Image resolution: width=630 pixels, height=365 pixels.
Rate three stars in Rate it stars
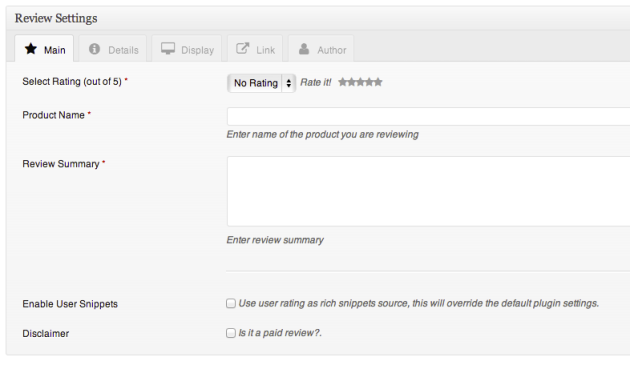(360, 82)
